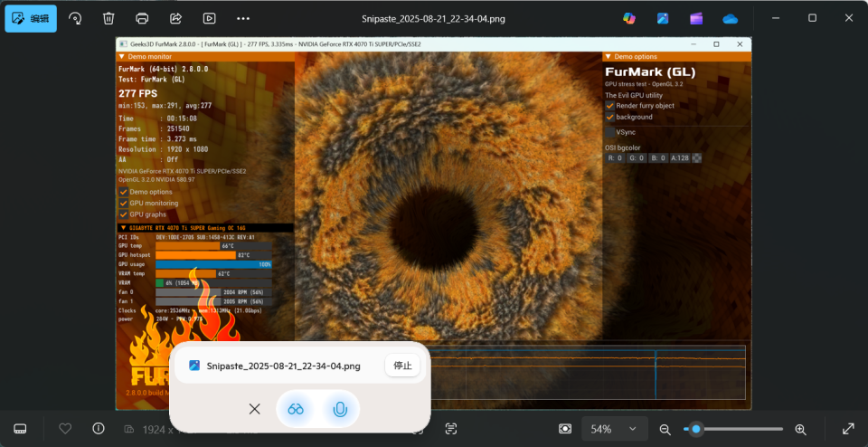Maximize the Photos window

tap(812, 18)
